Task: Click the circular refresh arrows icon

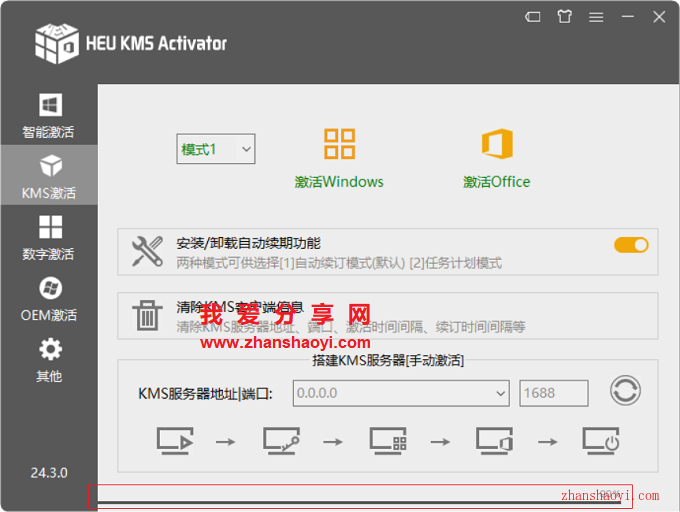Action: click(625, 391)
